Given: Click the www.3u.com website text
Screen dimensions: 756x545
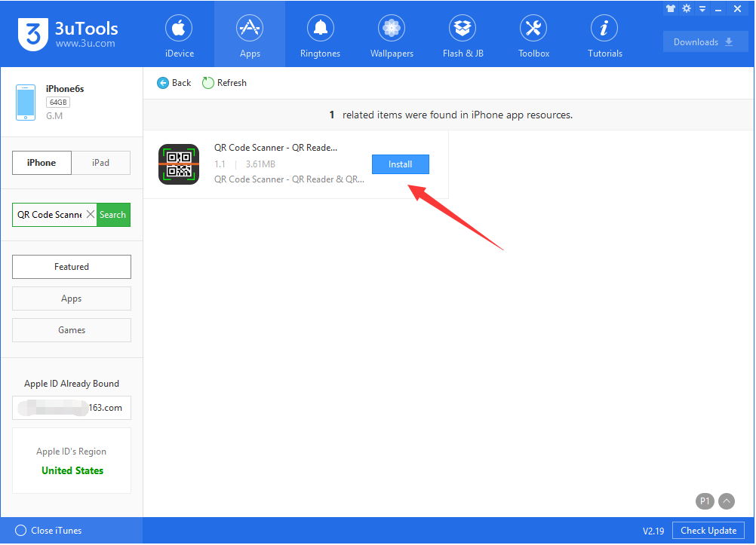Looking at the screenshot, I should coord(85,44).
